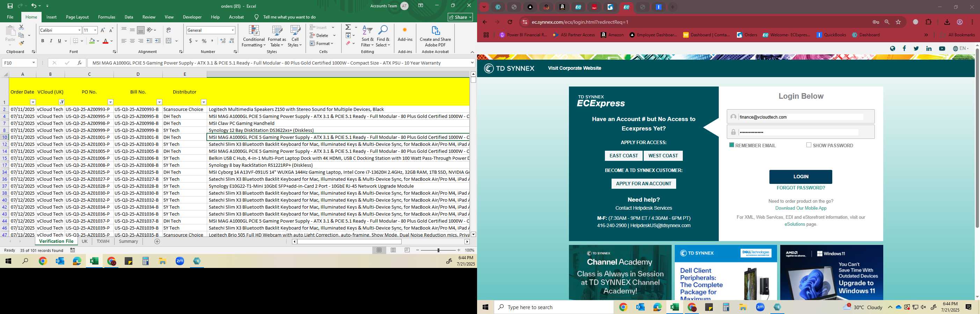
Task: Click the Comma Style icon
Action: click(212, 41)
